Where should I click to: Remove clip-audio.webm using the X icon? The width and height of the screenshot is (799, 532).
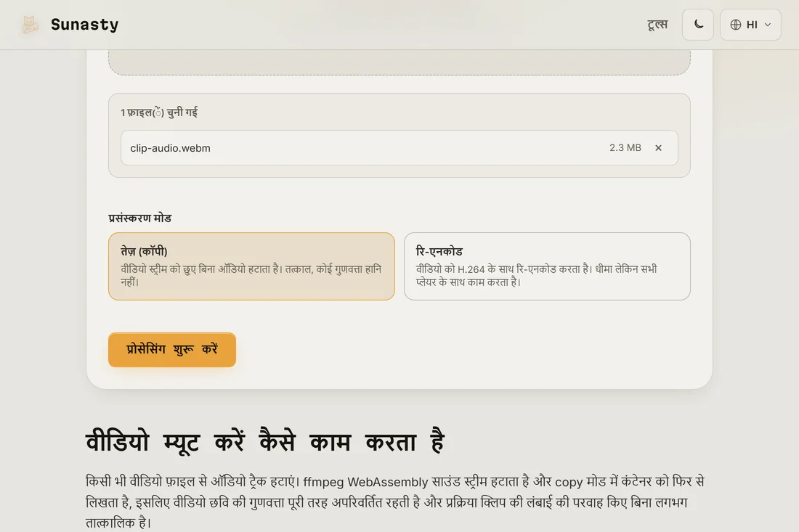(x=658, y=147)
